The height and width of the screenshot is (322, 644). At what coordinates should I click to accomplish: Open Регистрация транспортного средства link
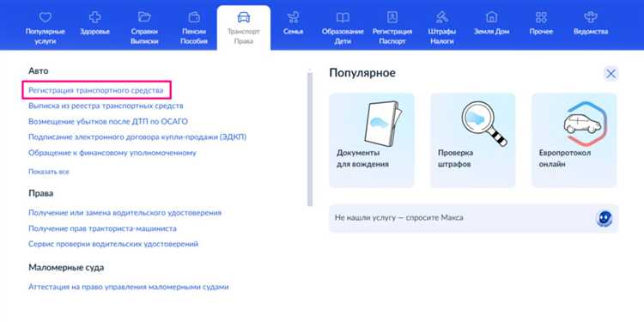(95, 90)
